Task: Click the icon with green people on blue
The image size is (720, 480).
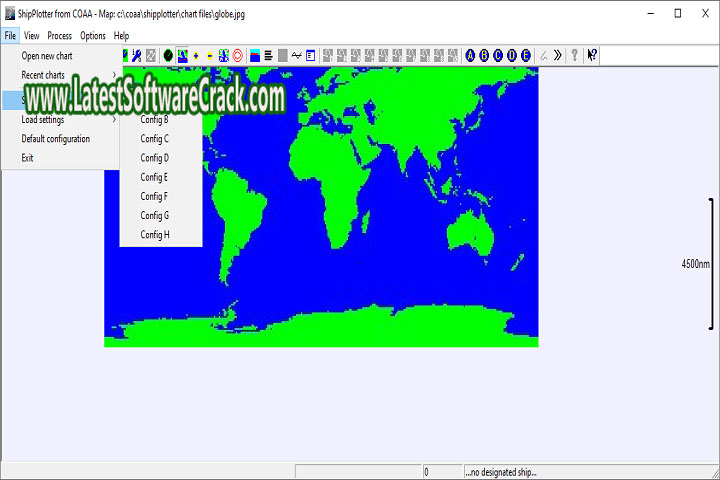Action: [224, 56]
